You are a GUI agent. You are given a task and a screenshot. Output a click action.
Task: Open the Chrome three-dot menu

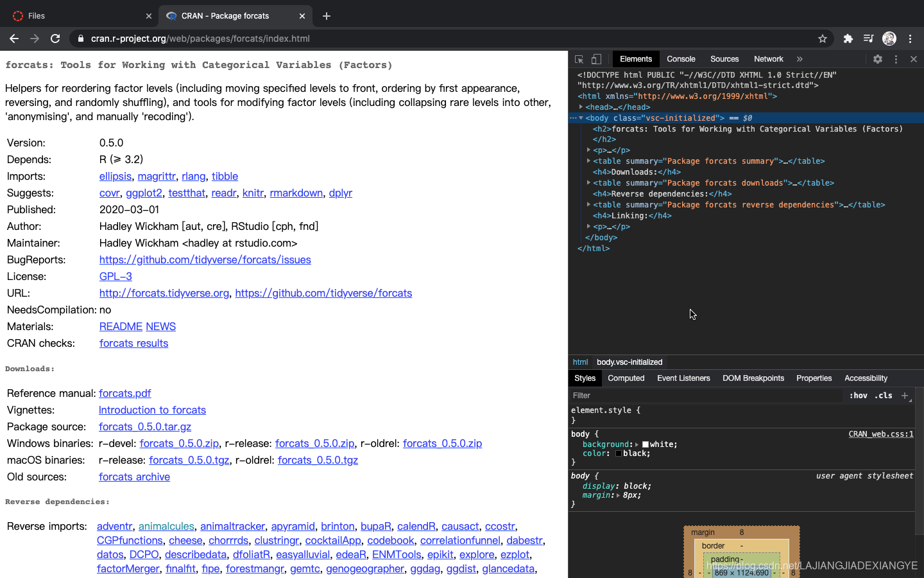911,39
